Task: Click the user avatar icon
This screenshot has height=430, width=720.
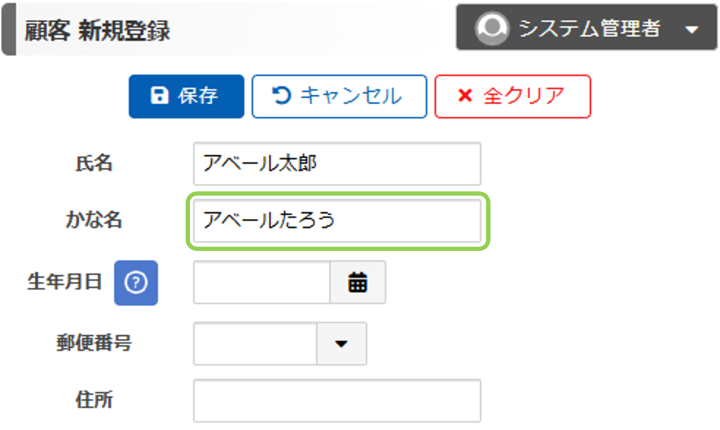Action: point(491,29)
